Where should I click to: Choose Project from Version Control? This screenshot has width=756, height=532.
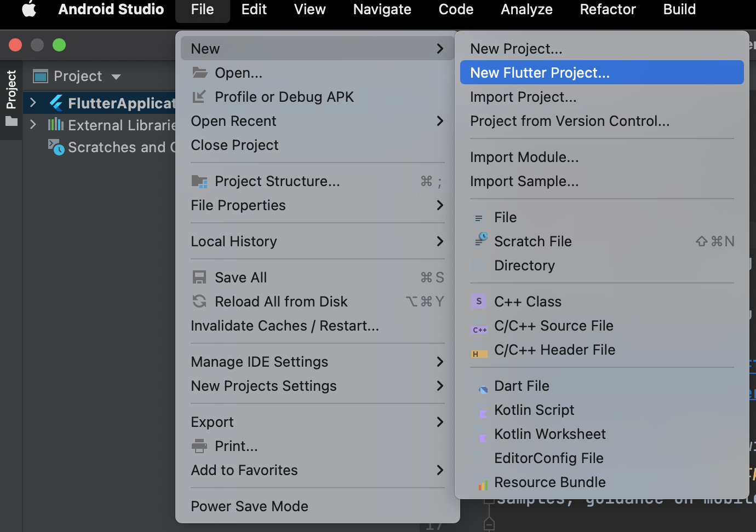pos(570,121)
